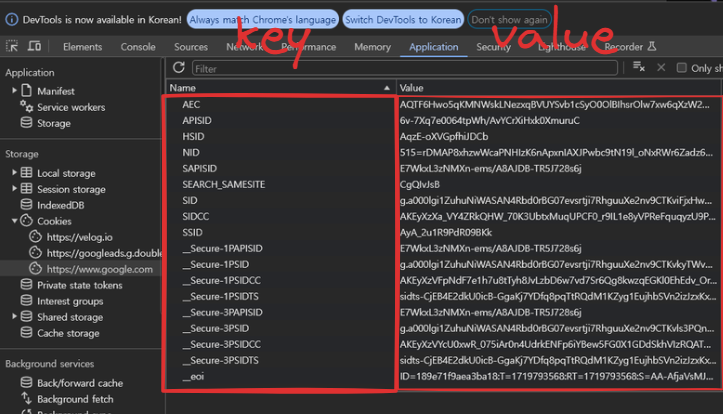The image size is (723, 414).
Task: Click the cookie icon beside googleads.g.doubleclick
Action: (36, 253)
